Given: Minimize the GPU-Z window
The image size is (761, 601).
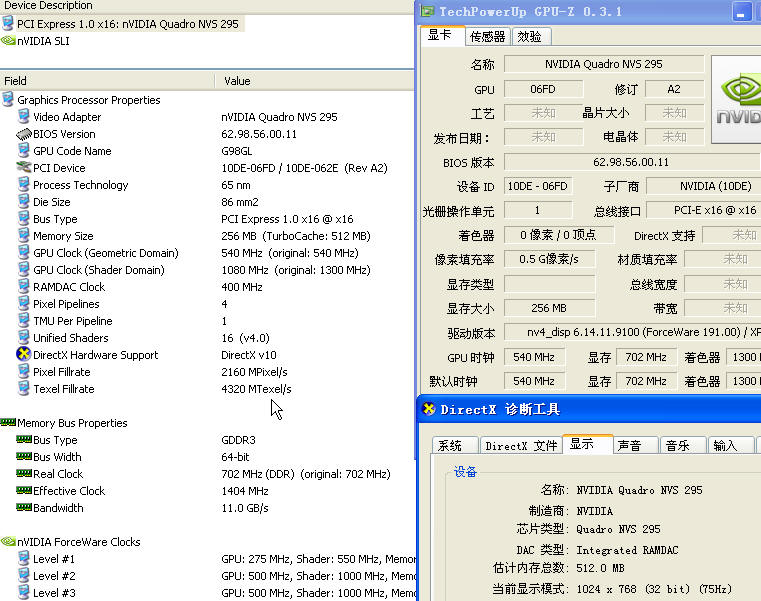Looking at the screenshot, I should (x=741, y=12).
